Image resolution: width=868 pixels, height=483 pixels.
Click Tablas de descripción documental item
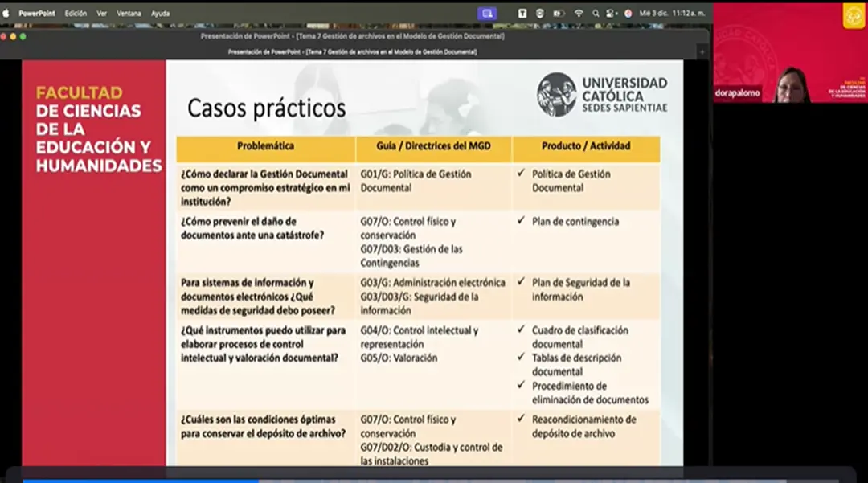[576, 365]
